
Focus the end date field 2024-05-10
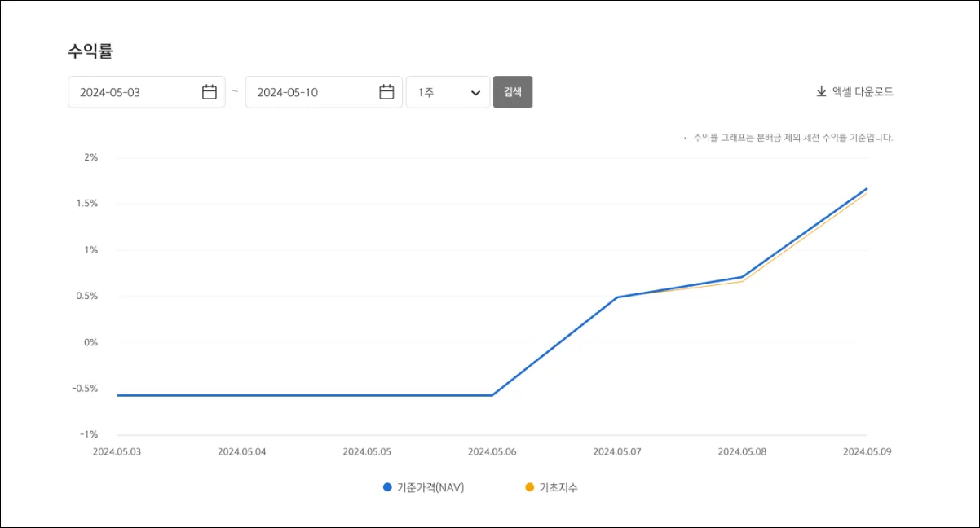[x=324, y=92]
